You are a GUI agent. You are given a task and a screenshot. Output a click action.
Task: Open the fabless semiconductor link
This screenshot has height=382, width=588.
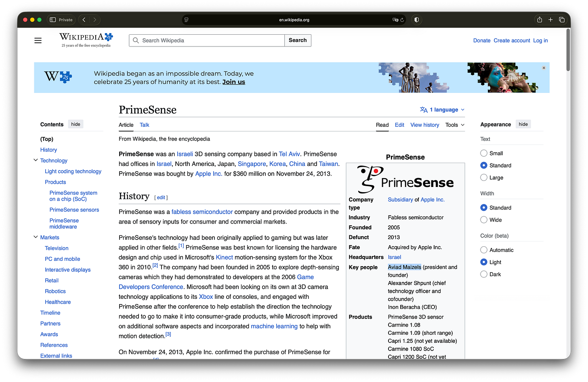(x=202, y=212)
